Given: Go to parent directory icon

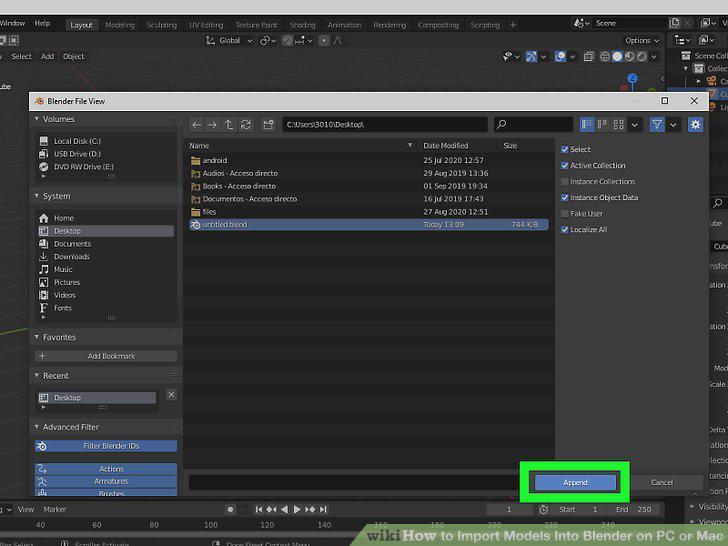Looking at the screenshot, I should tap(229, 124).
